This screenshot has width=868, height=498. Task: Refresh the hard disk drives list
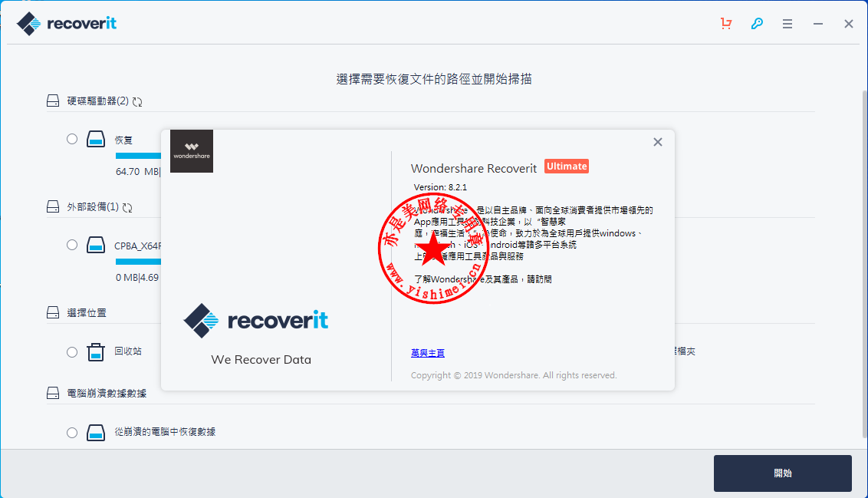[137, 101]
